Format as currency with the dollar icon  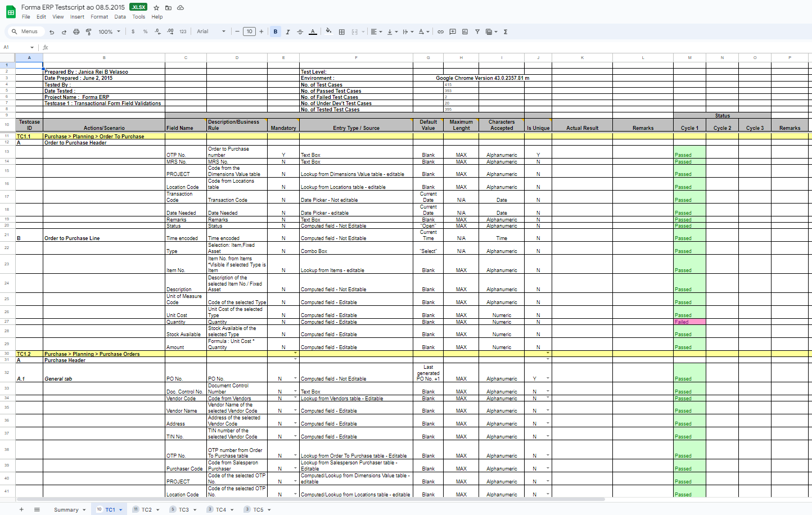coord(133,32)
